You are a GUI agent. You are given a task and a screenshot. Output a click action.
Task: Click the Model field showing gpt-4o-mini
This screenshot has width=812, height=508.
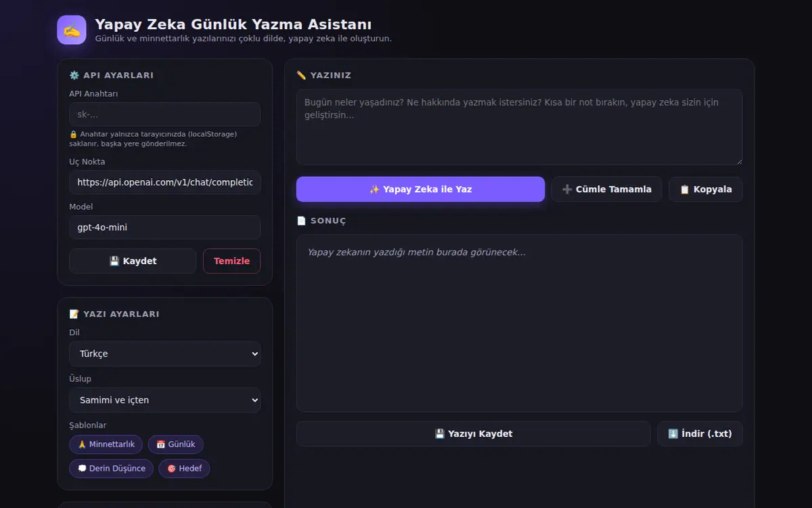tap(164, 228)
